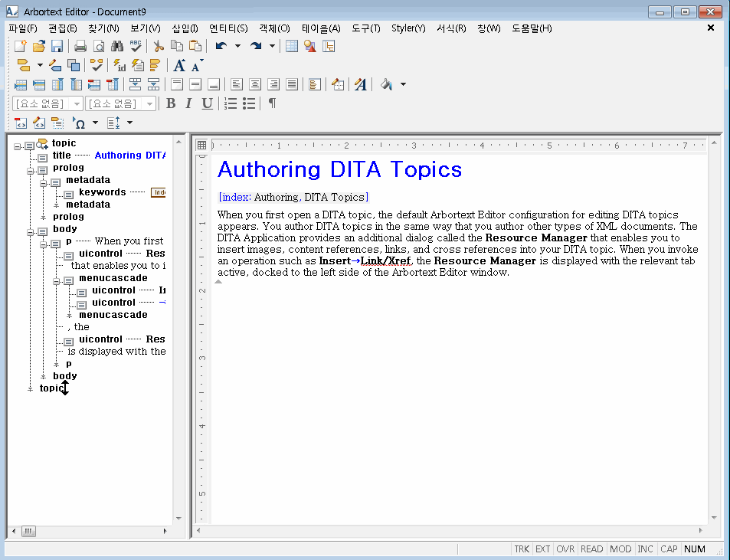Screen dimensions: 730x560
Task: Close the document with the menu bar X
Action: click(x=710, y=28)
